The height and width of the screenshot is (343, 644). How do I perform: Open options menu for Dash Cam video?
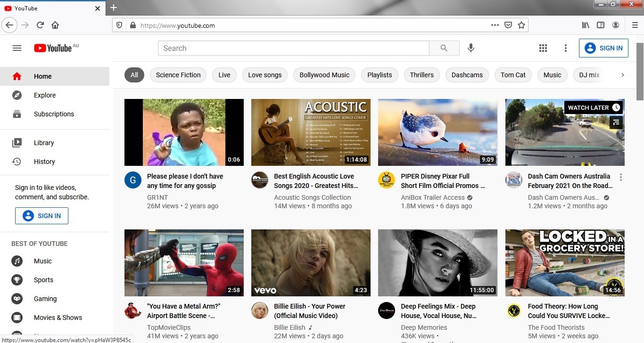620,177
